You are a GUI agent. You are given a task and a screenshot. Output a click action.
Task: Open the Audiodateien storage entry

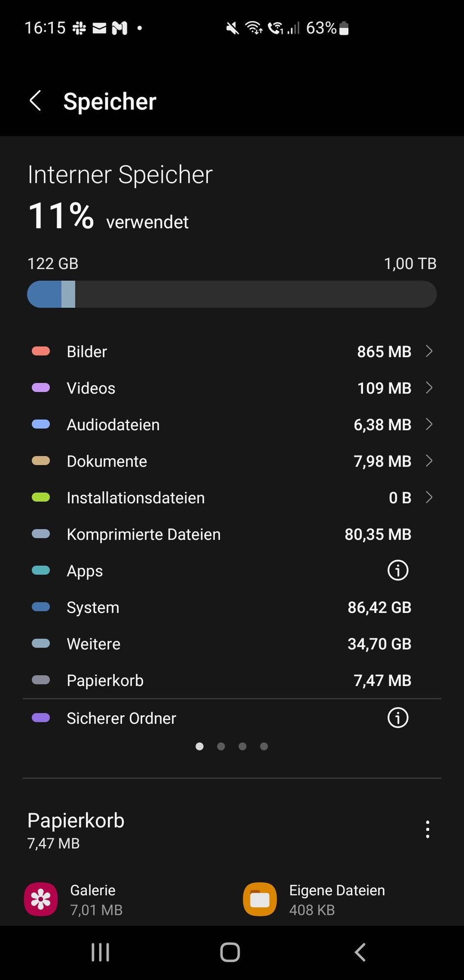[232, 424]
